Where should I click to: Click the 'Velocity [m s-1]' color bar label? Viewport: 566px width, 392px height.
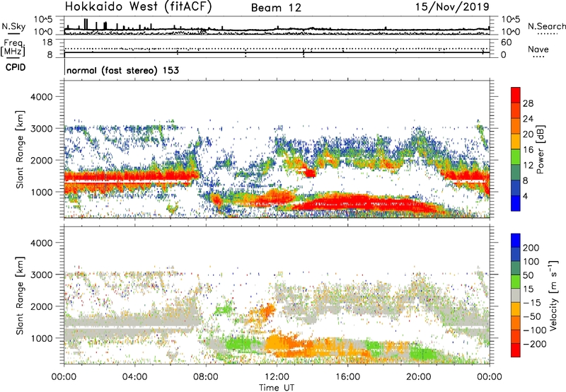pos(554,295)
